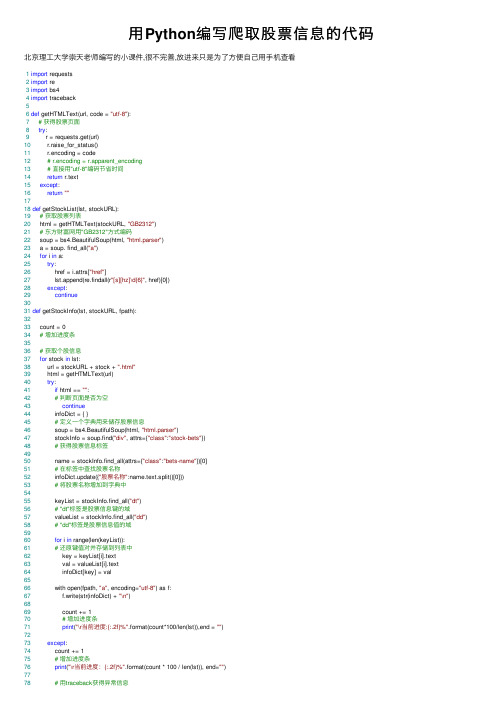Click 'def getStockInfo(lst, stockURL, fpath):'
Viewport: 504px width, 713px height.
[85, 311]
